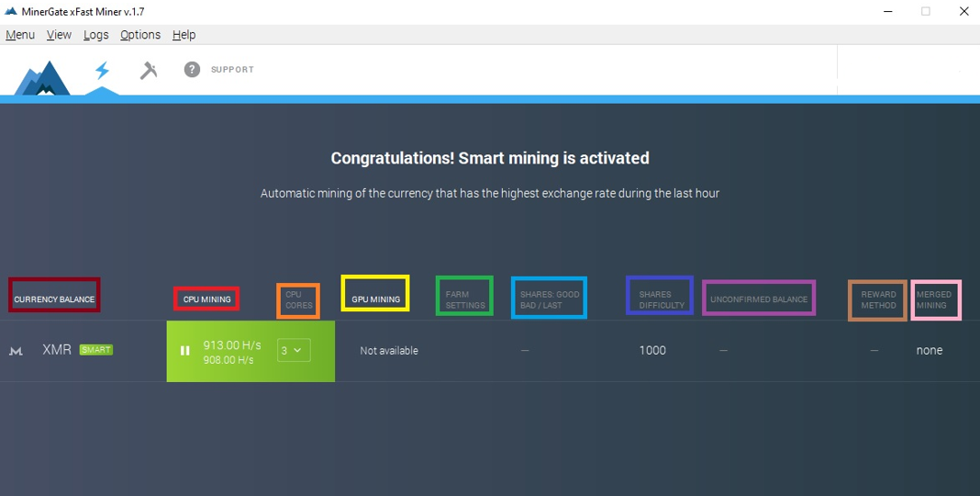The width and height of the screenshot is (980, 496).
Task: Click the 908.00 H/s hashrate value
Action: 227,360
